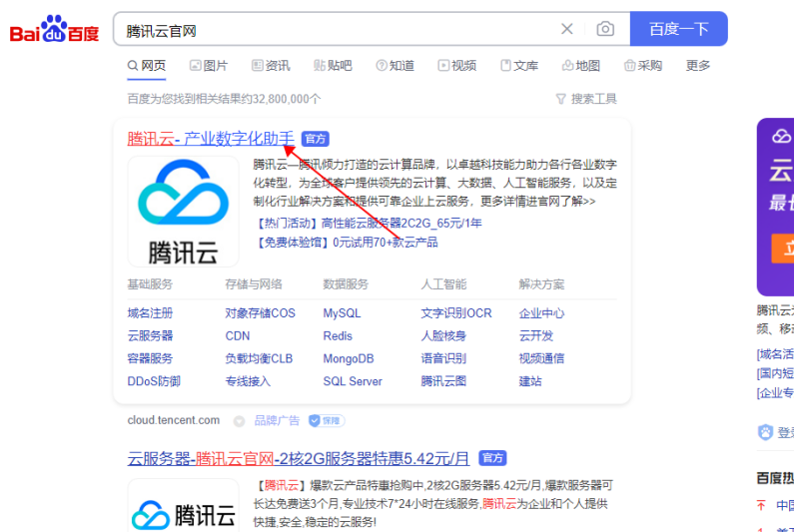Open the MySQL link
The width and height of the screenshot is (794, 532).
pos(342,313)
